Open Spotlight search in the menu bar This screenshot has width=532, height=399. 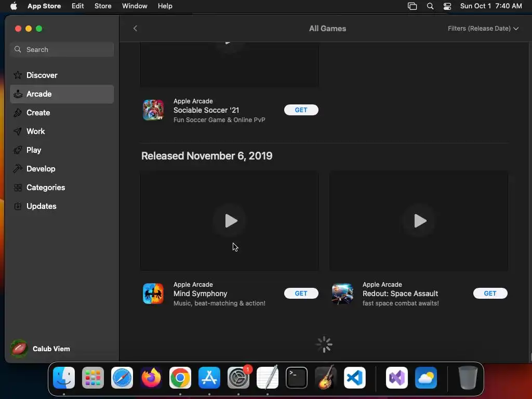(430, 6)
